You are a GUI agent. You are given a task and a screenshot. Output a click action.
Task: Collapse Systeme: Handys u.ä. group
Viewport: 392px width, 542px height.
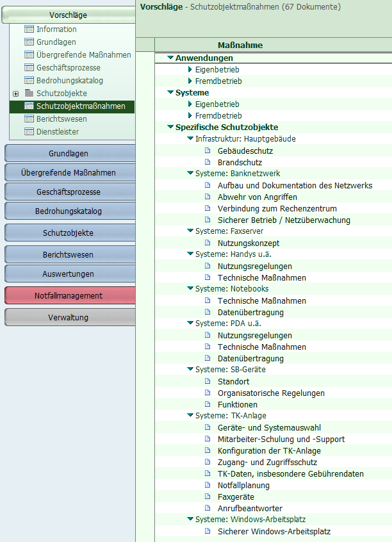190,254
